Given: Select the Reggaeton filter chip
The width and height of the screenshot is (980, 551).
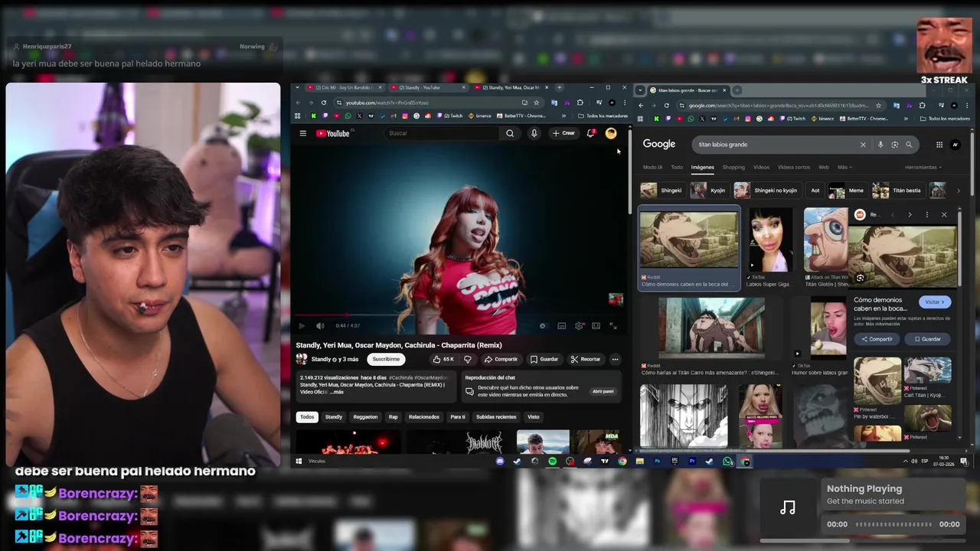Looking at the screenshot, I should pyautogui.click(x=365, y=417).
